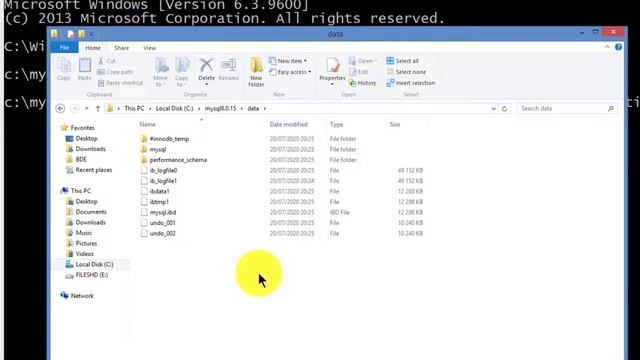640x360 pixels.
Task: Go back with the Back arrow
Action: 60,109
